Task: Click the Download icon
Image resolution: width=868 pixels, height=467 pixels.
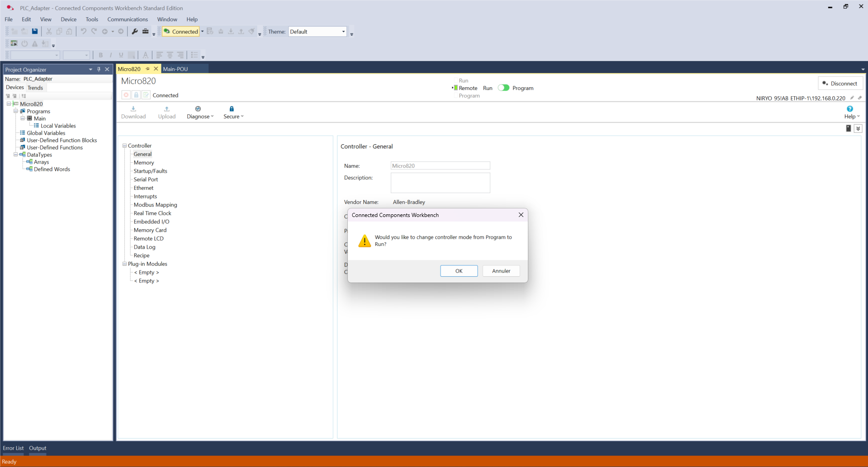Action: (x=133, y=109)
